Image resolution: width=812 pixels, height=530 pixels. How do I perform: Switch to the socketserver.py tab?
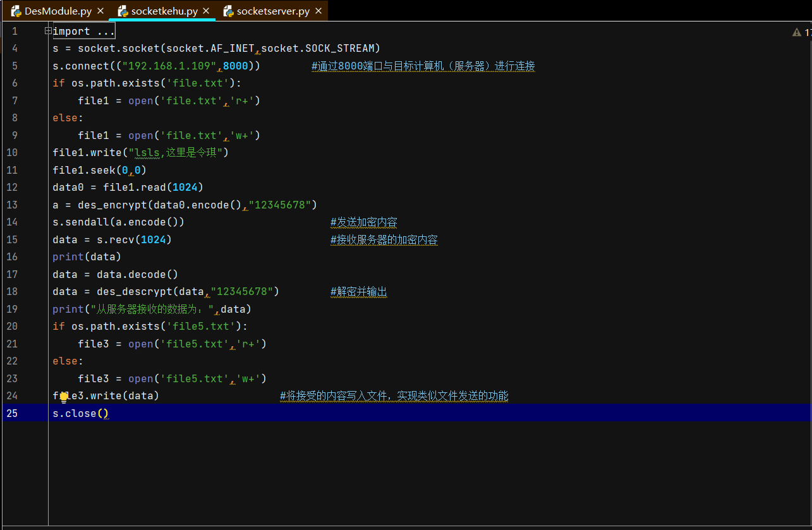pos(273,11)
